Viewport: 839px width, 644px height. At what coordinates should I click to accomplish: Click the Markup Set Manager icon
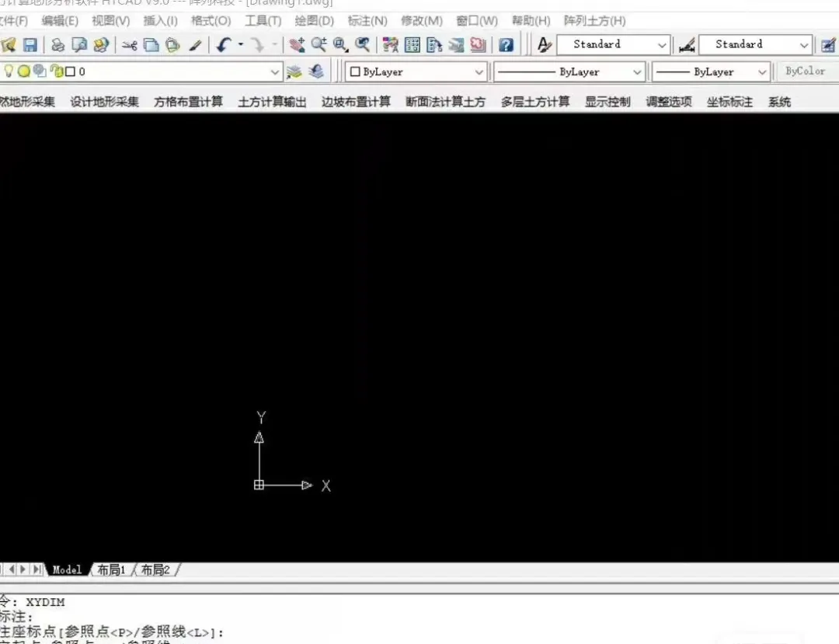click(478, 45)
